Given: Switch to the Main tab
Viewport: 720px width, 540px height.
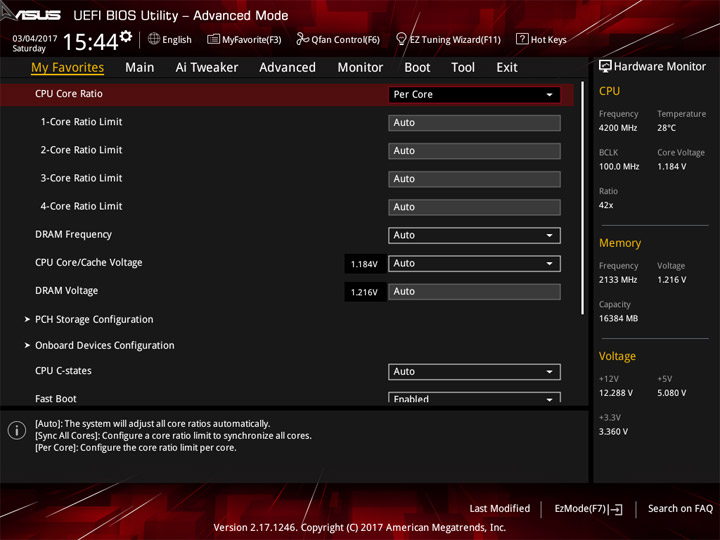Looking at the screenshot, I should (140, 68).
